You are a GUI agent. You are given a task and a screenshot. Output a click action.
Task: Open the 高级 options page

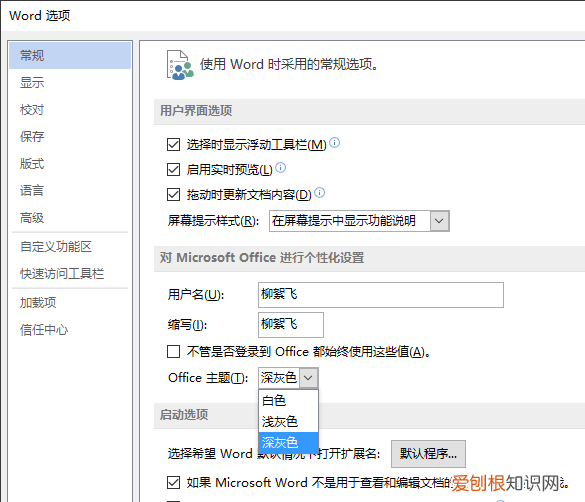32,217
